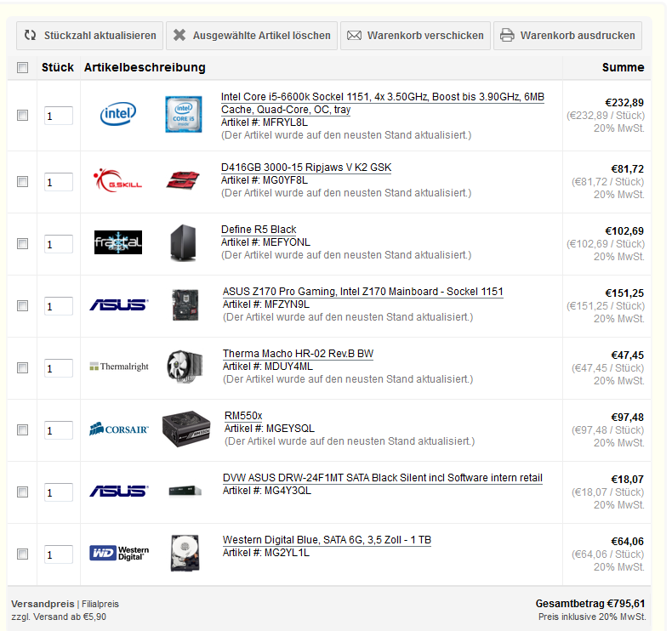
Task: Check the Therma Macho HR-02 row checkbox
Action: [23, 368]
